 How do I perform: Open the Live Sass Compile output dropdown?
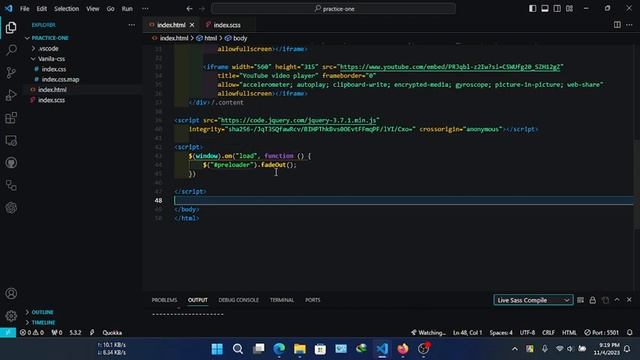tap(533, 300)
